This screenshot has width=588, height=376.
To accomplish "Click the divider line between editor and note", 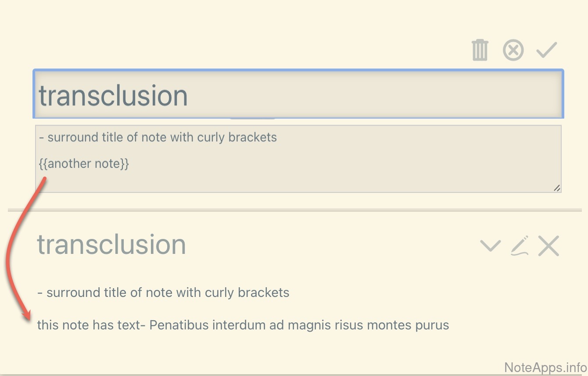I will 294,210.
